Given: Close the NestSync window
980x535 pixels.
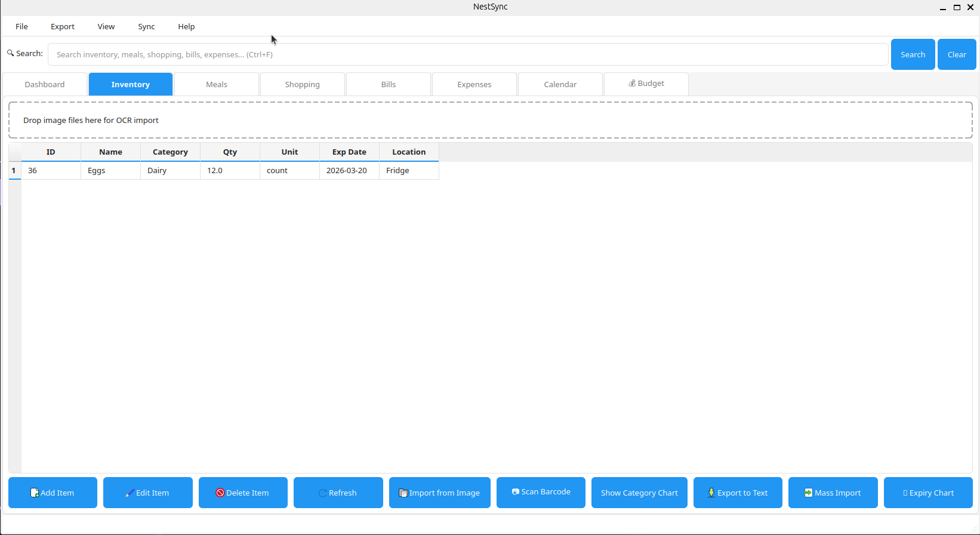Looking at the screenshot, I should [x=970, y=7].
